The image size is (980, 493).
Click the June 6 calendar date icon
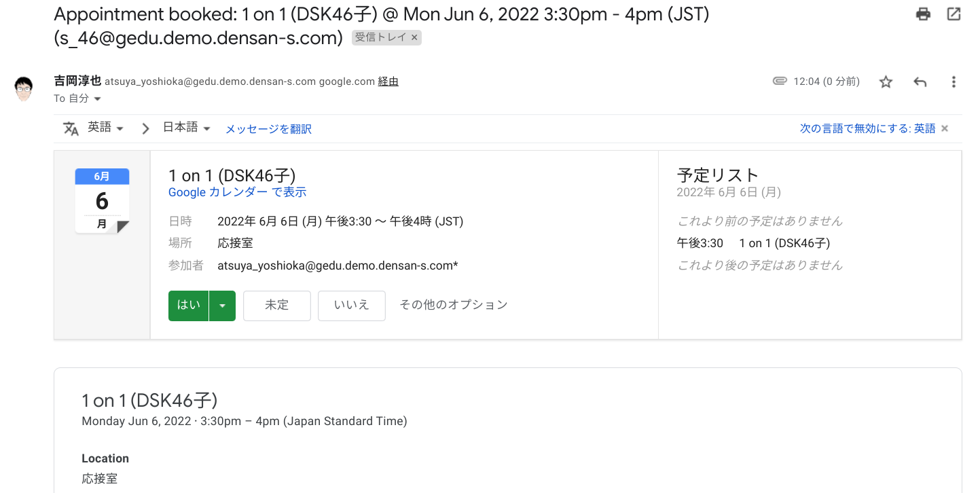[102, 201]
